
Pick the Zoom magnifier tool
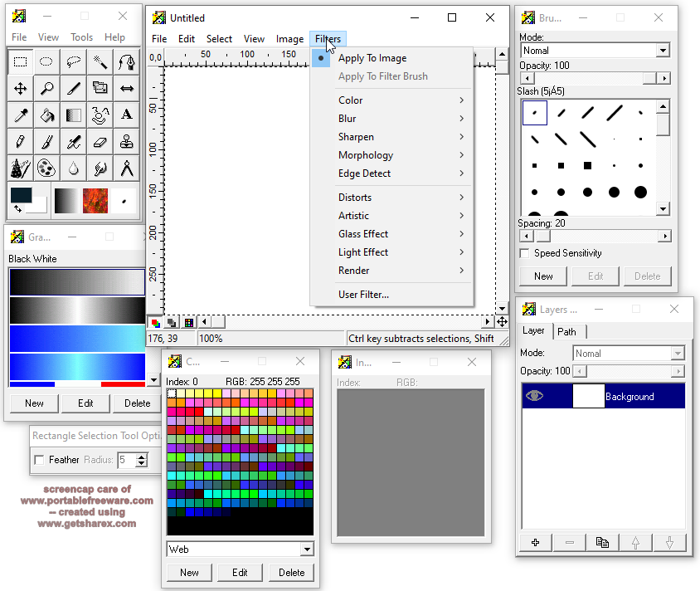pyautogui.click(x=46, y=87)
